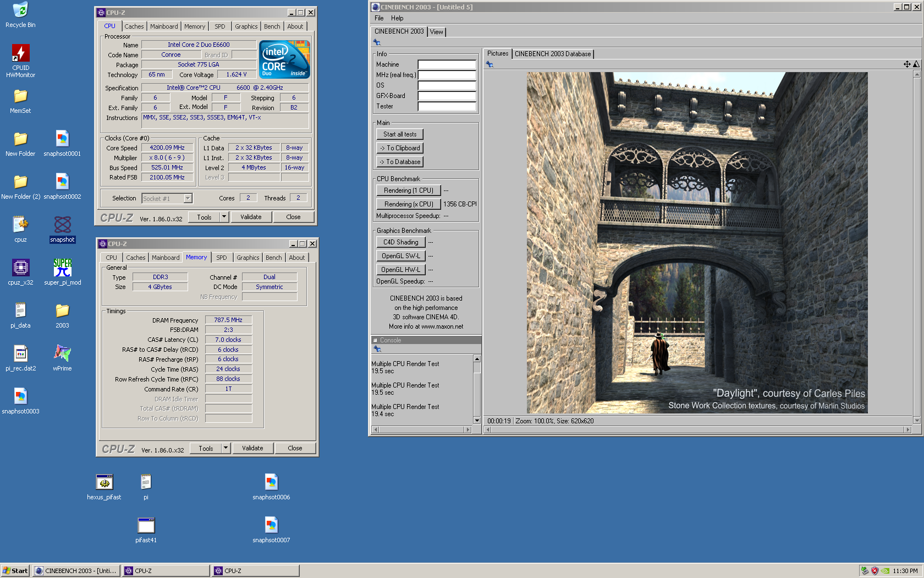Expand Tools dropdown arrow in bottom CPU-Z

226,448
